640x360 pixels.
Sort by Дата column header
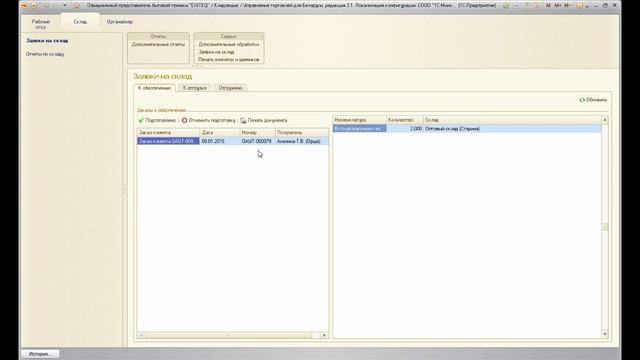[x=220, y=133]
